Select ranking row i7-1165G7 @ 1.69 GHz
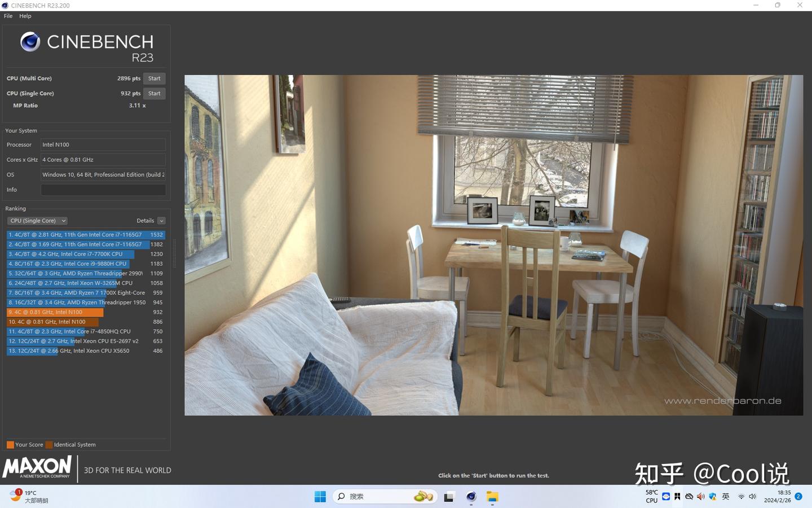812x508 pixels. (x=86, y=244)
